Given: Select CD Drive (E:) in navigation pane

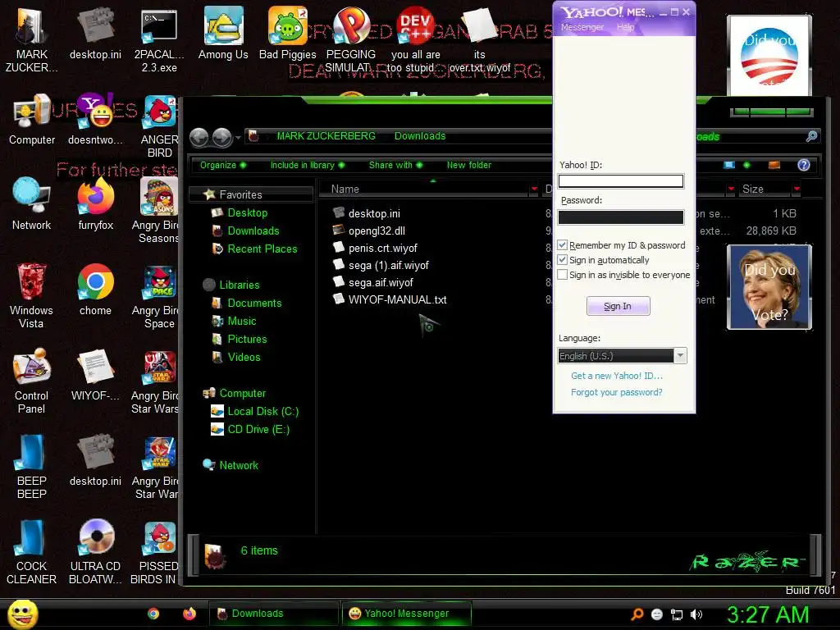Looking at the screenshot, I should point(258,429).
